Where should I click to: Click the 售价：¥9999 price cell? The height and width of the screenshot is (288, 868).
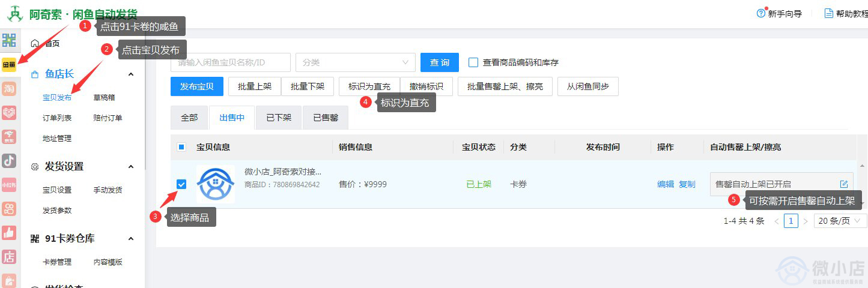[x=363, y=184]
